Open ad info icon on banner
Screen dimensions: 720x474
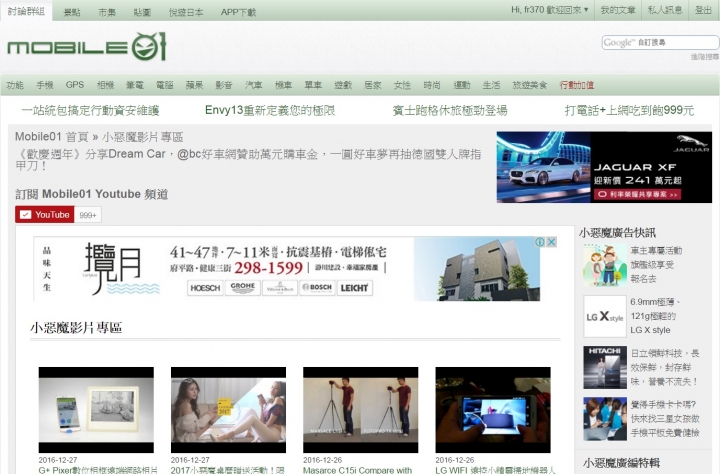[x=540, y=242]
